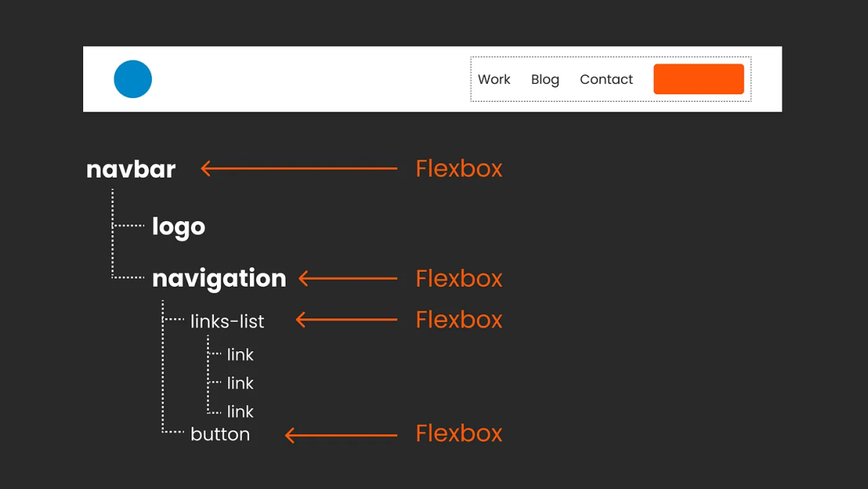Click the last link under links-list
Image resolution: width=868 pixels, height=489 pixels.
(240, 411)
